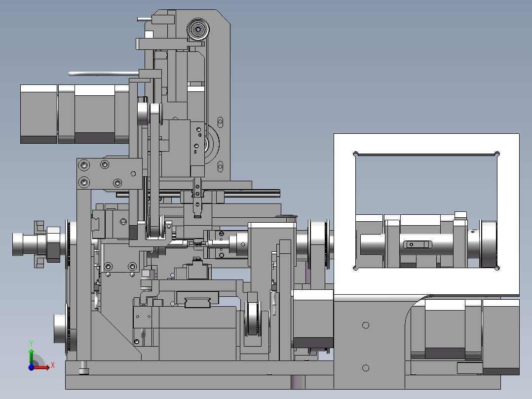This screenshot has width=532, height=399.
Task: Click the red X axis arrow of the triad
Action: (42, 367)
